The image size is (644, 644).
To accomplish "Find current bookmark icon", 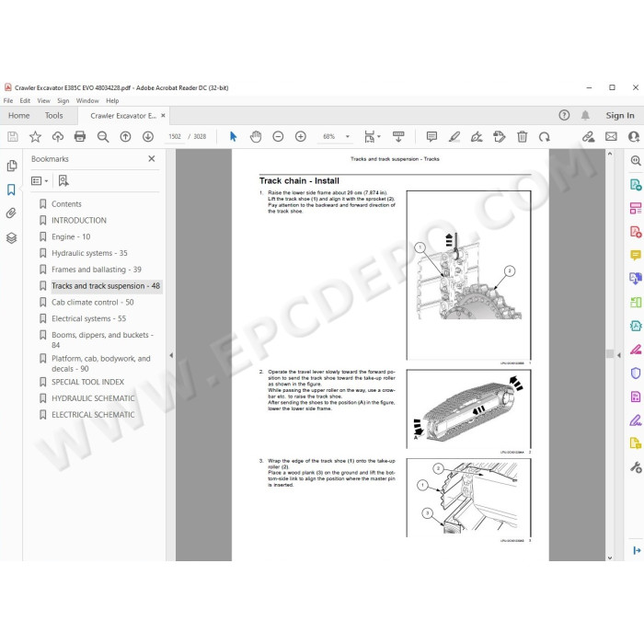I will [63, 180].
